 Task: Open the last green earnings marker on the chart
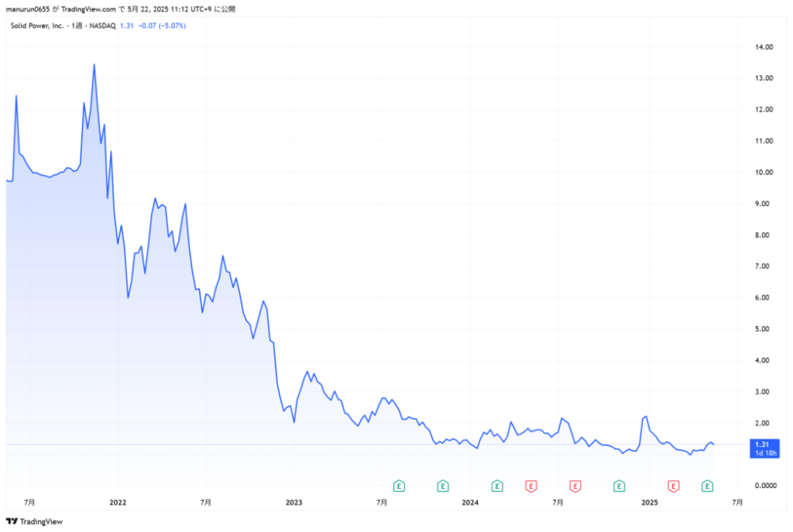click(x=707, y=486)
